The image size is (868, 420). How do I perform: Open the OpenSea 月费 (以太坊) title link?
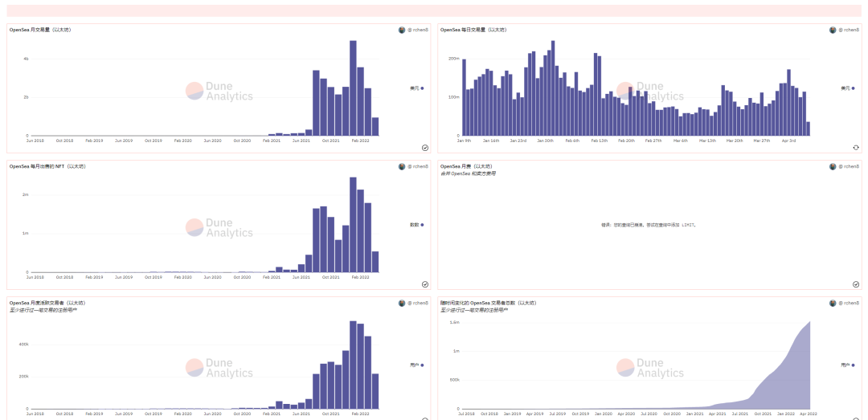point(466,166)
